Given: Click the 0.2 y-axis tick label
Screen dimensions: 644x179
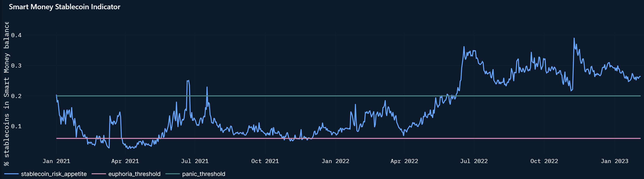Looking at the screenshot, I should point(16,96).
